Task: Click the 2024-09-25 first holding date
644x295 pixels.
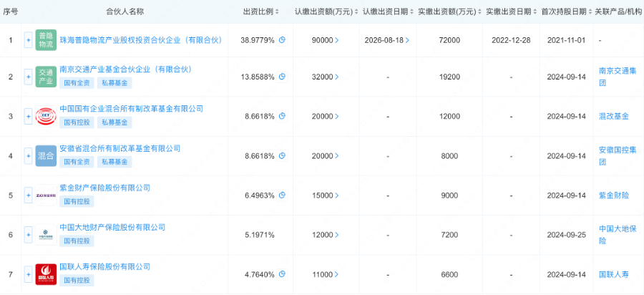Action: 567,235
